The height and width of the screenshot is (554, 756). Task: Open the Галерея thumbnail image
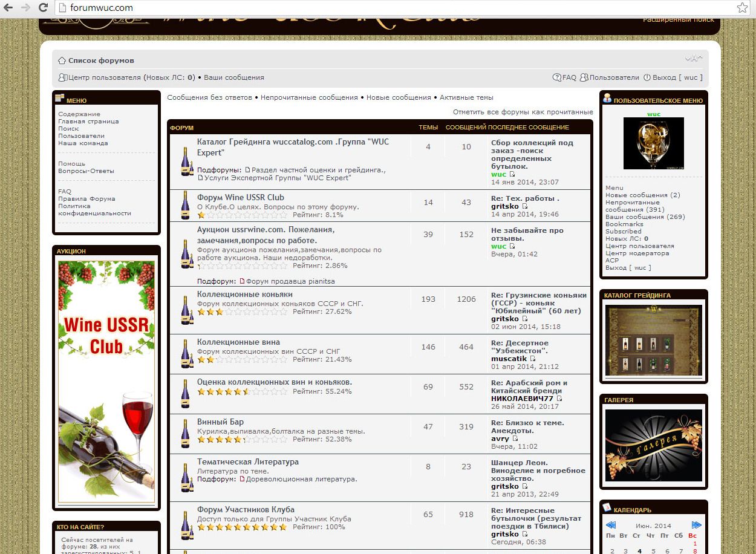(x=653, y=445)
